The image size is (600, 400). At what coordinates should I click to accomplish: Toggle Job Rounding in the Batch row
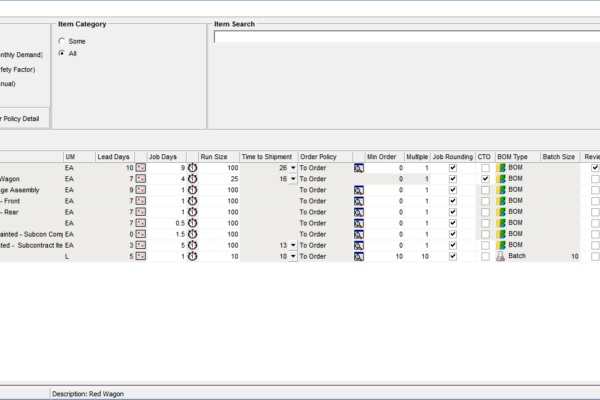[453, 256]
